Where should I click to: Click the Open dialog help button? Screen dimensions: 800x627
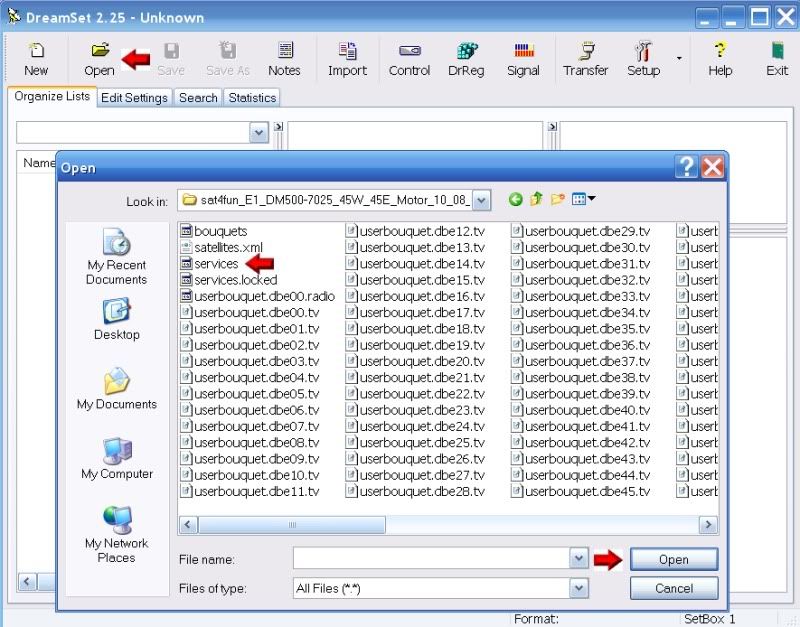[686, 167]
